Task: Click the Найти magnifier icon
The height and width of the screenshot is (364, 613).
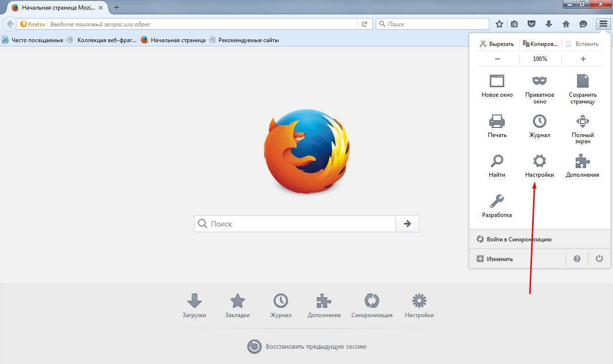Action: 497,166
